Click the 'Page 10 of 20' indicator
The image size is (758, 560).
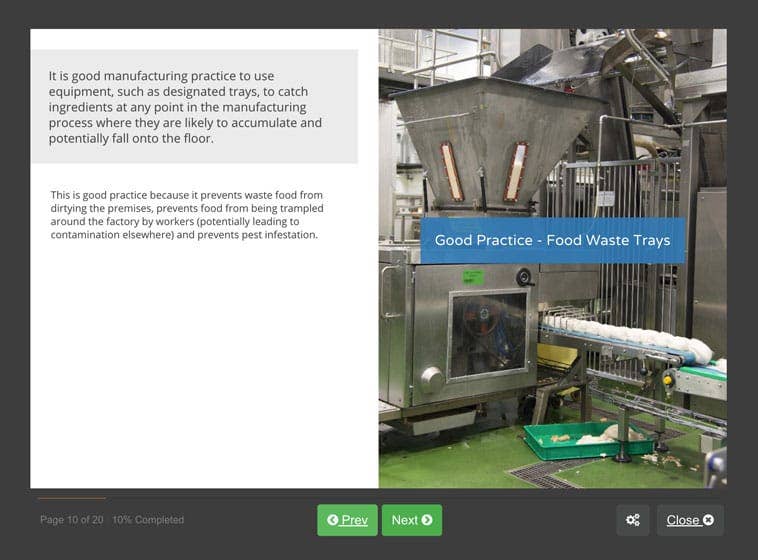pyautogui.click(x=72, y=520)
